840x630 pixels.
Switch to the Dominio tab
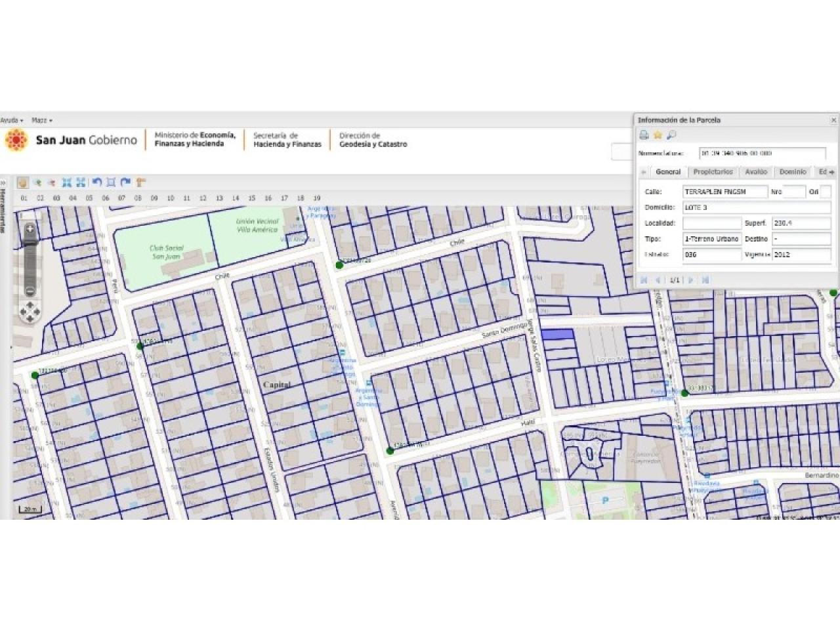point(792,172)
